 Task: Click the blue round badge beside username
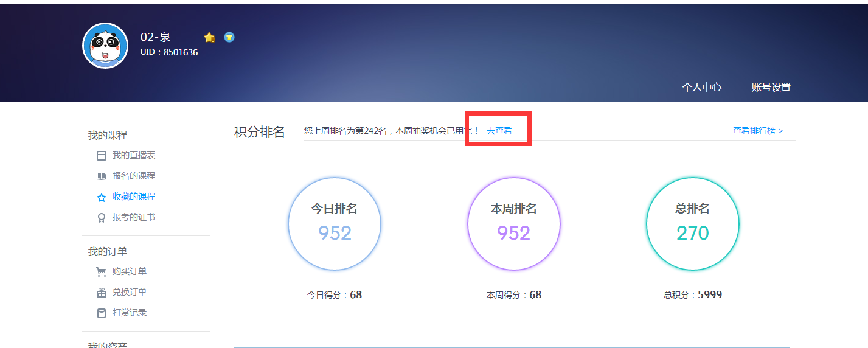(x=229, y=37)
